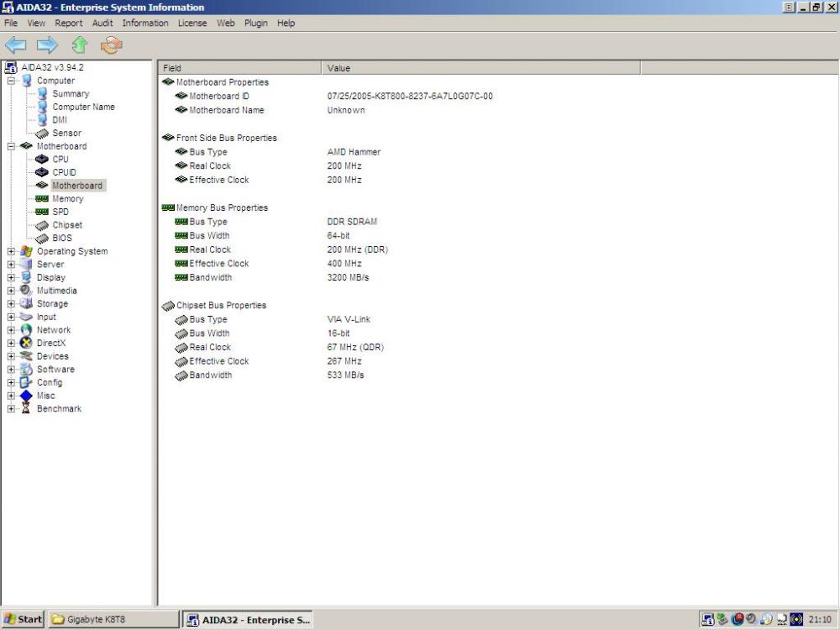
Task: Open the Plugin menu
Action: click(256, 24)
